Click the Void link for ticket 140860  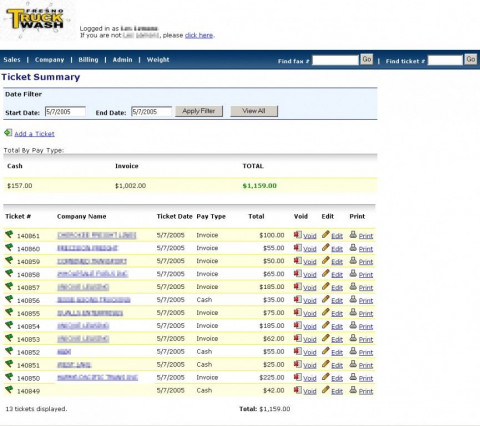point(310,249)
